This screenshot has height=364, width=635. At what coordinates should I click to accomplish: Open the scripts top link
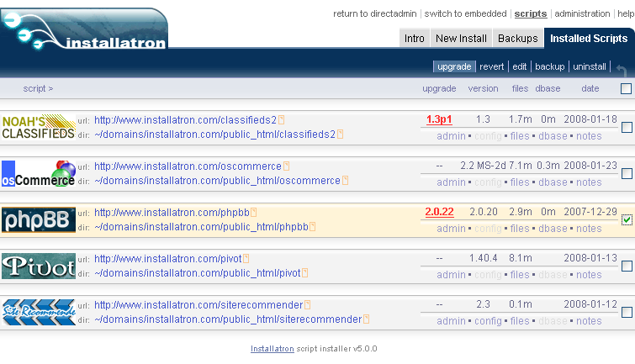pos(531,13)
